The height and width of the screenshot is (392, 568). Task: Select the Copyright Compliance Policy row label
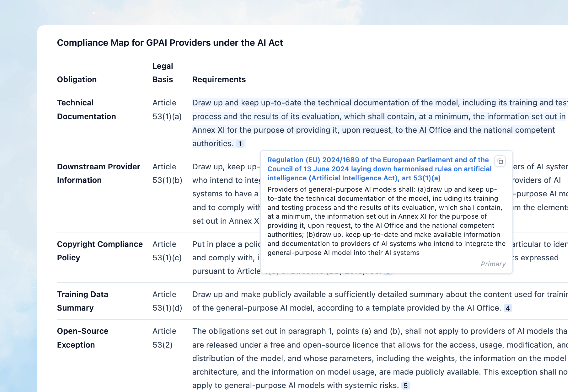point(100,251)
